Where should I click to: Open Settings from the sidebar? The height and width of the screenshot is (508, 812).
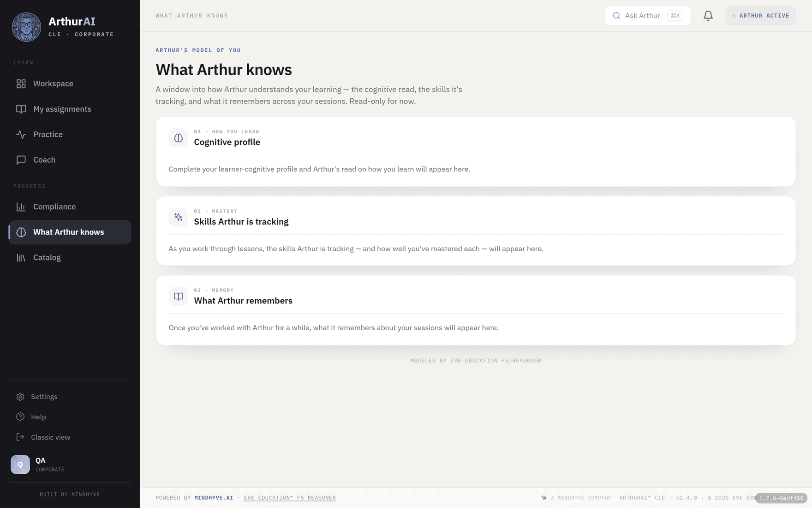tap(70, 397)
